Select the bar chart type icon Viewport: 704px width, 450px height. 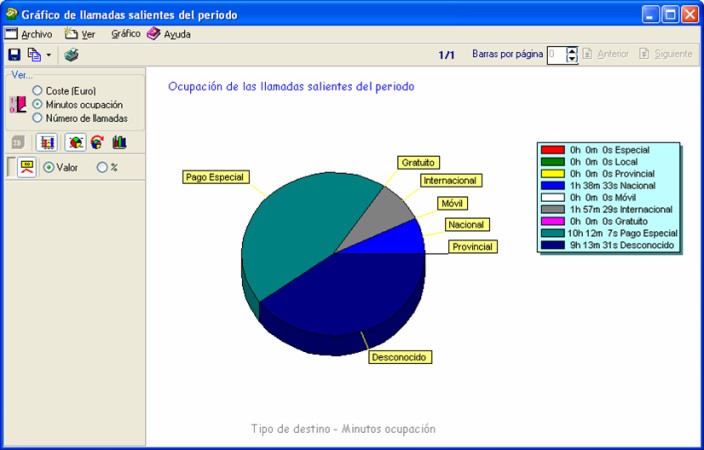coord(47,142)
